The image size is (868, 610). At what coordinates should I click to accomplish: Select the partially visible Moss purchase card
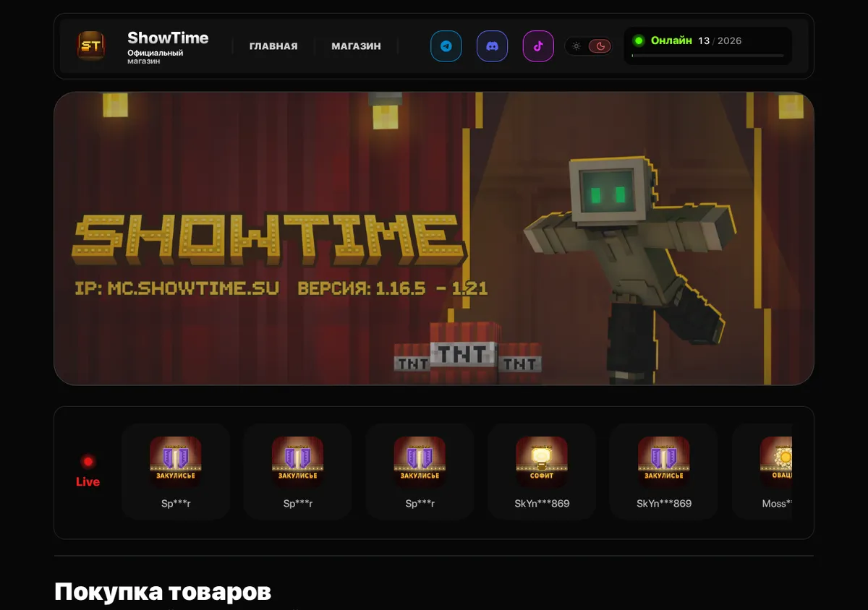(x=762, y=471)
